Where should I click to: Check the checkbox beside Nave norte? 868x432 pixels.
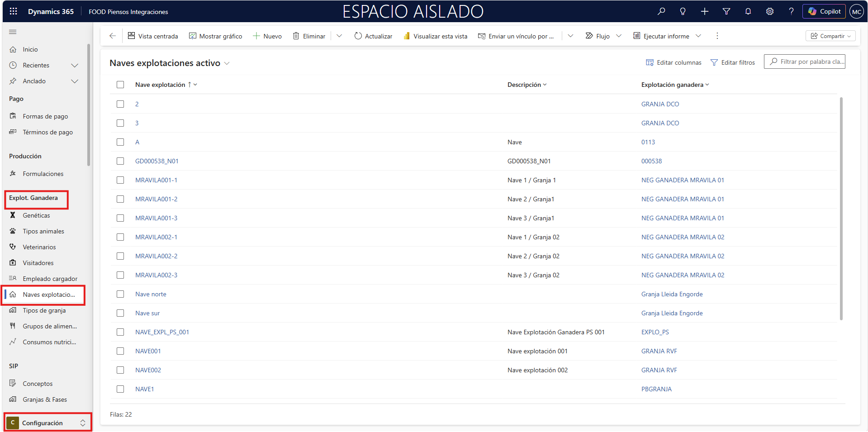(x=120, y=294)
